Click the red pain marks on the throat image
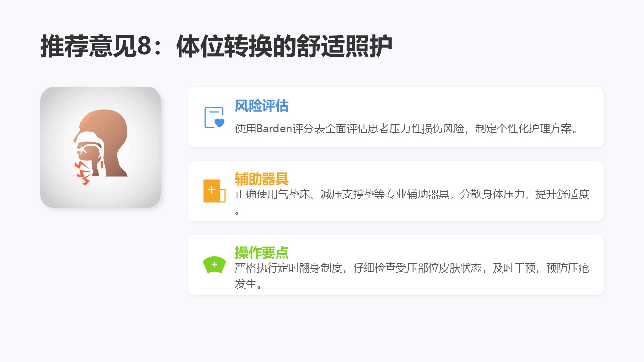The height and width of the screenshot is (362, 644). (x=83, y=172)
